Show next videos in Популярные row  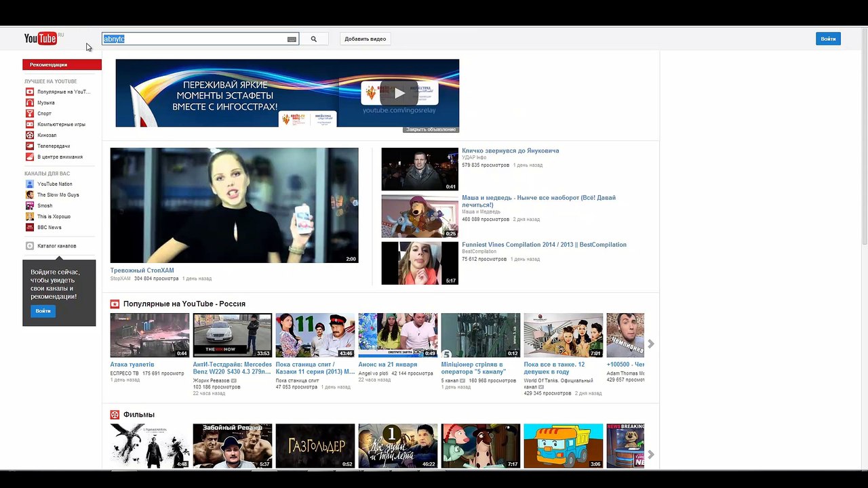click(x=651, y=344)
